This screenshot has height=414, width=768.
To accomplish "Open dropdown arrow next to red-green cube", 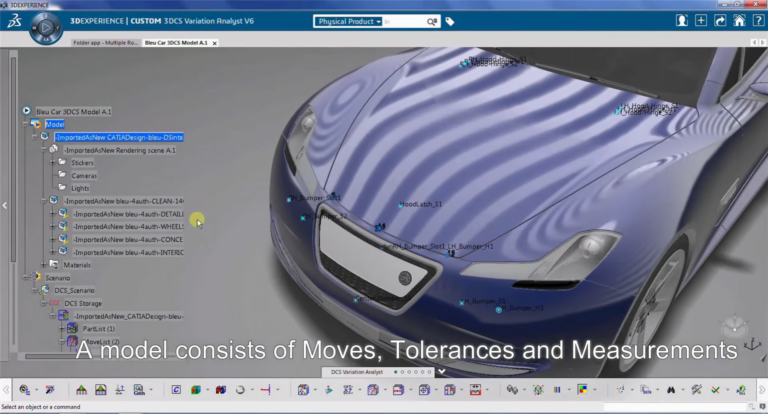I will (208, 390).
